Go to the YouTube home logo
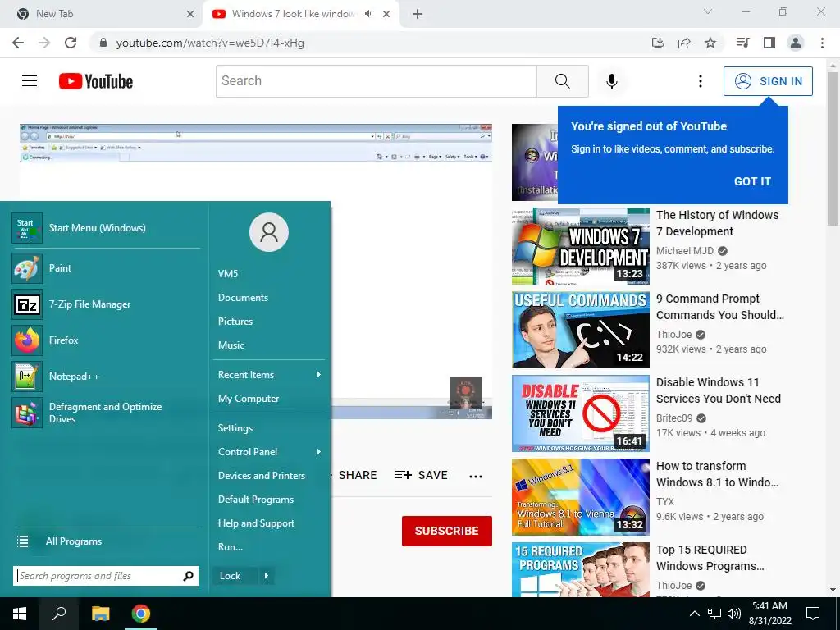The image size is (840, 630). pyautogui.click(x=96, y=81)
